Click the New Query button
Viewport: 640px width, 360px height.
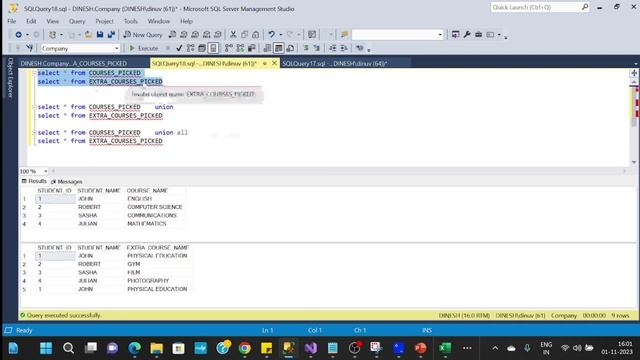(x=143, y=35)
